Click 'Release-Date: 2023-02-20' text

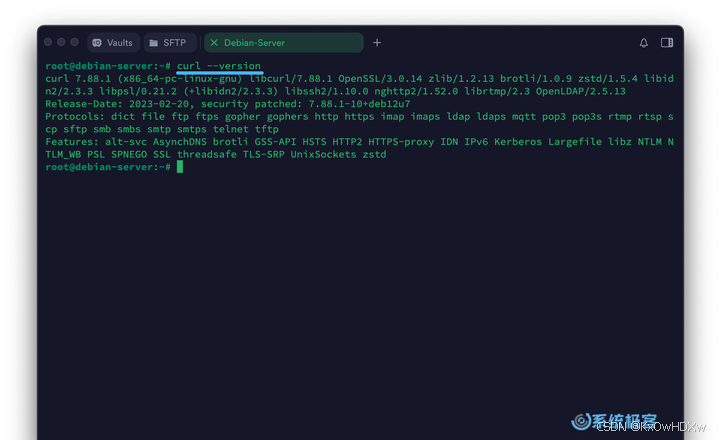click(117, 104)
